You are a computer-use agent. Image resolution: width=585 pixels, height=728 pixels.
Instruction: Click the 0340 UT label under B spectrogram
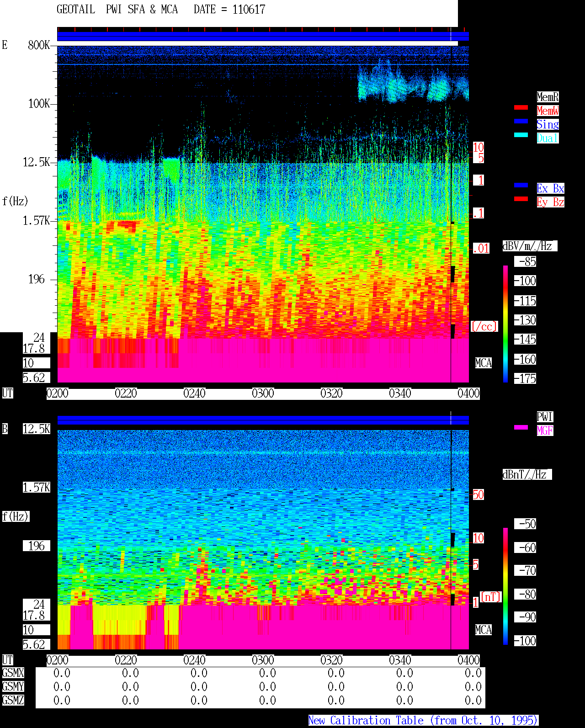[400, 660]
